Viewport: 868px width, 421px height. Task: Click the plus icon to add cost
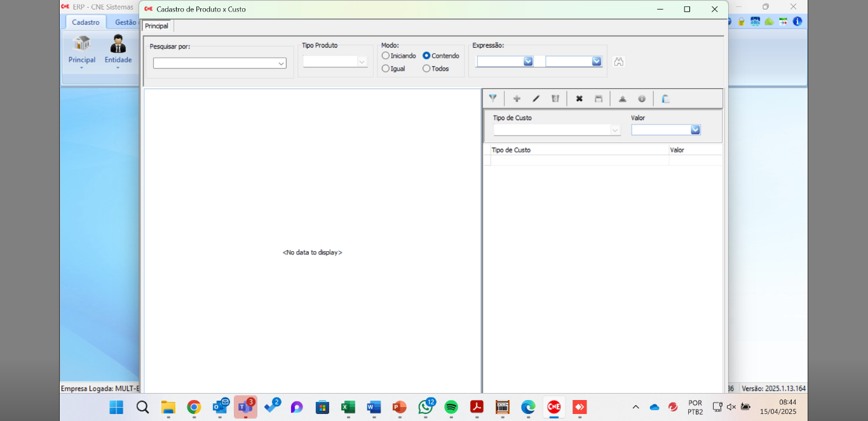click(x=517, y=99)
